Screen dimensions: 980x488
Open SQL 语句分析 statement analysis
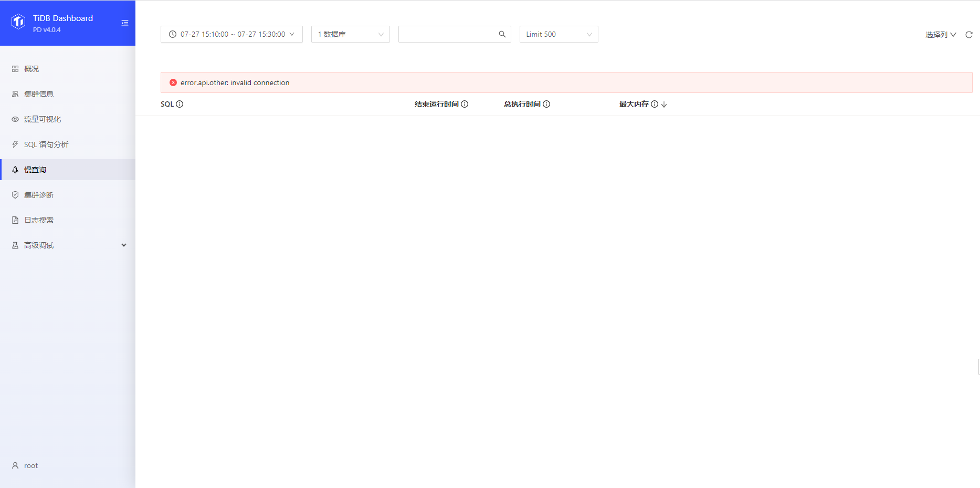click(x=68, y=144)
